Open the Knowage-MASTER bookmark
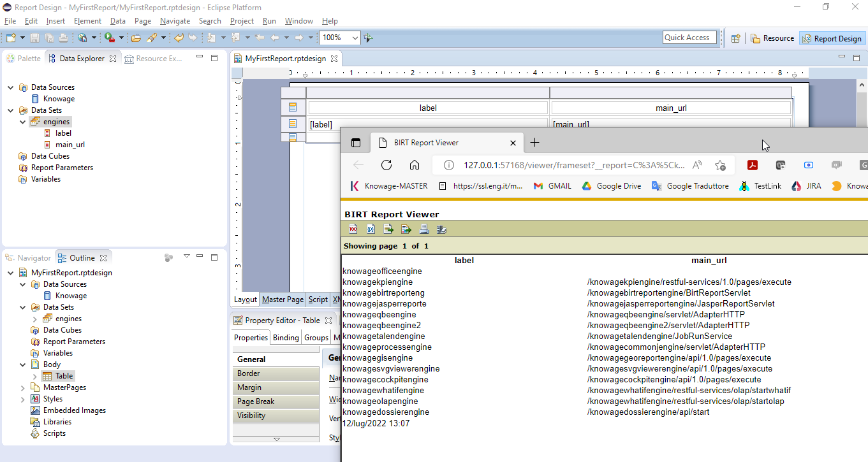Viewport: 868px width, 462px height. (x=389, y=186)
